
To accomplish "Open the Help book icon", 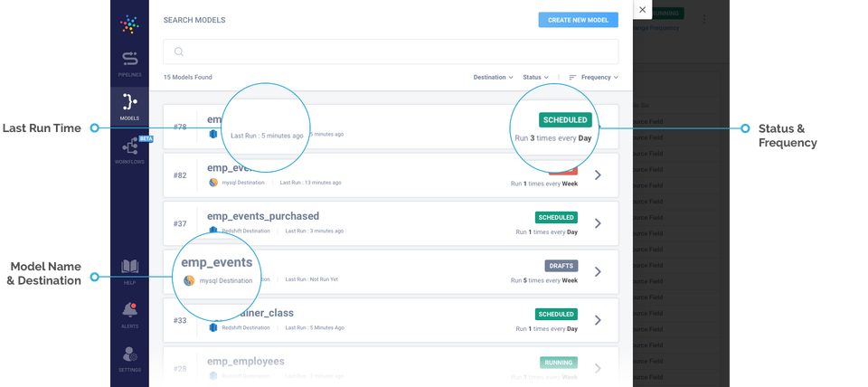I will pos(129,267).
